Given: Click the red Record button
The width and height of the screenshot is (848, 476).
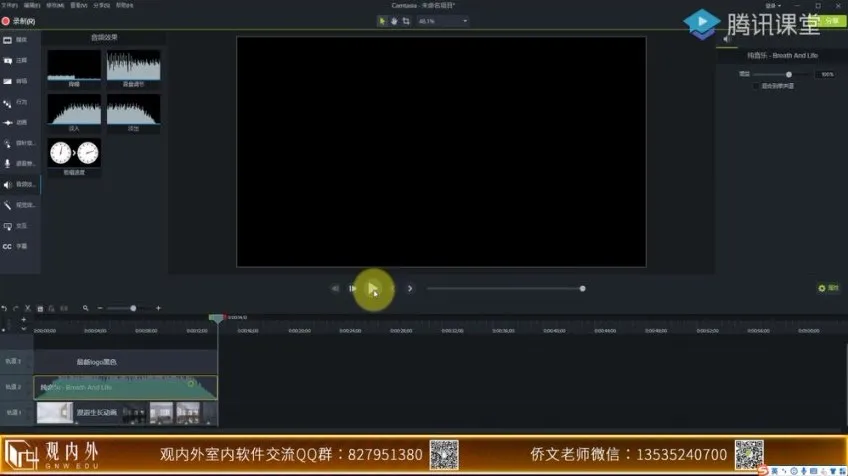Looking at the screenshot, I should 18,21.
